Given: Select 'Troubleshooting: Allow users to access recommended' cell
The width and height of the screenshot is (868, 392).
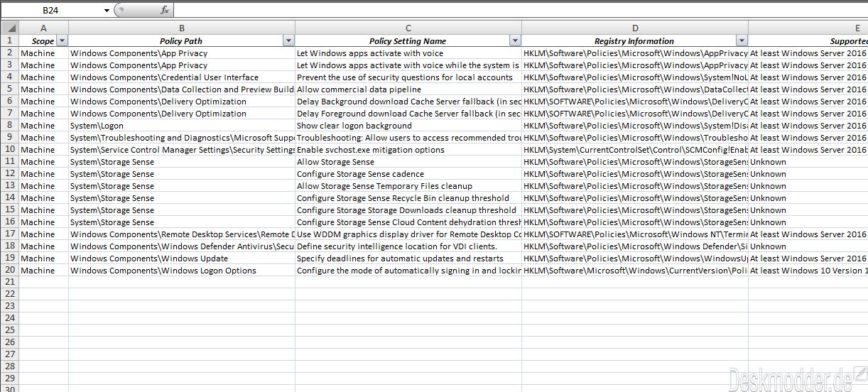Looking at the screenshot, I should click(408, 138).
